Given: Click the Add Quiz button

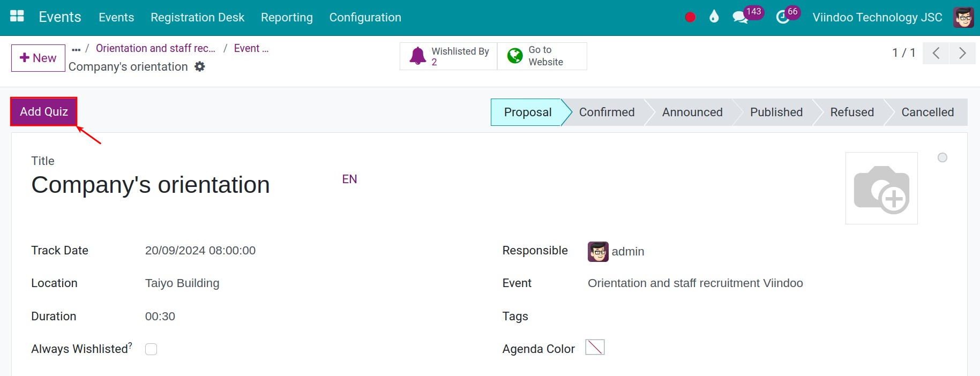Looking at the screenshot, I should (44, 111).
